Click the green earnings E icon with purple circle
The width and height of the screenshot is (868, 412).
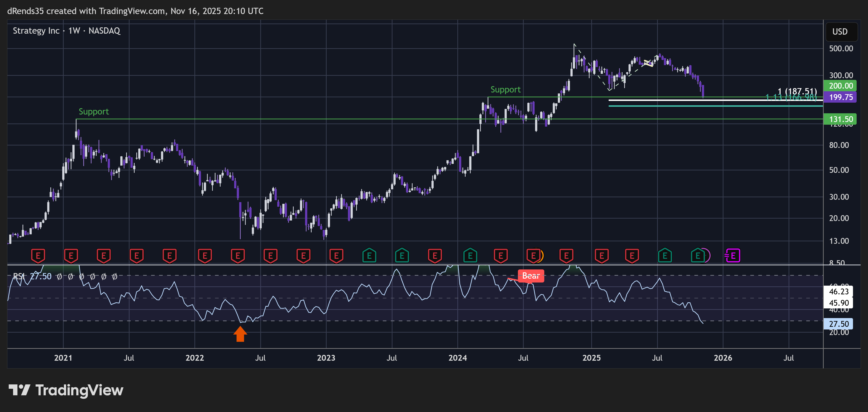pyautogui.click(x=698, y=256)
